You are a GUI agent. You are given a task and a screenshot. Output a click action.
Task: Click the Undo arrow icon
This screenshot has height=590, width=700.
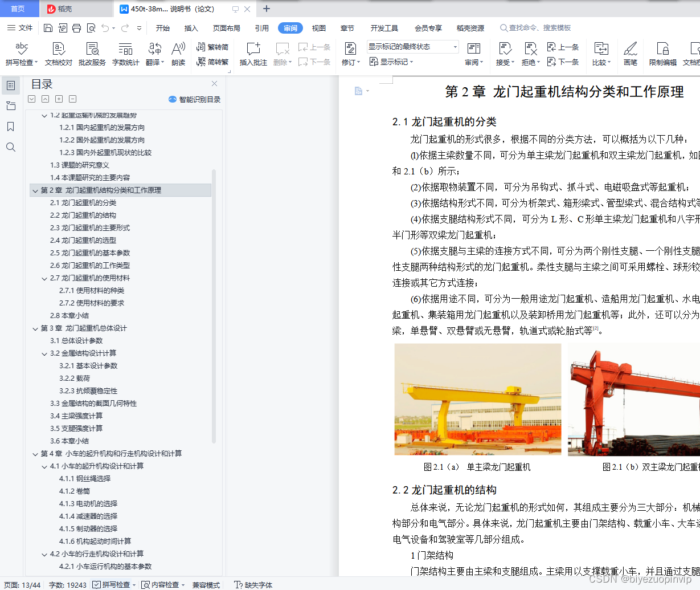pyautogui.click(x=105, y=28)
